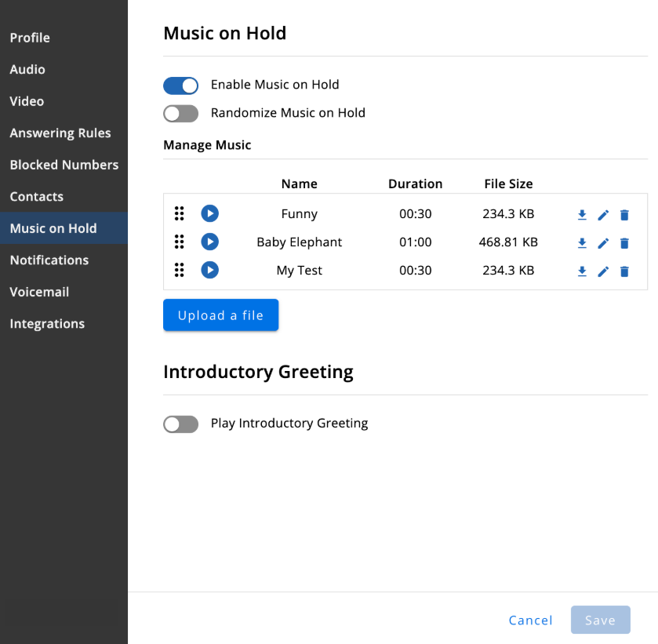Screen dimensions: 658x644
Task: Play the Funny music track
Action: click(210, 213)
